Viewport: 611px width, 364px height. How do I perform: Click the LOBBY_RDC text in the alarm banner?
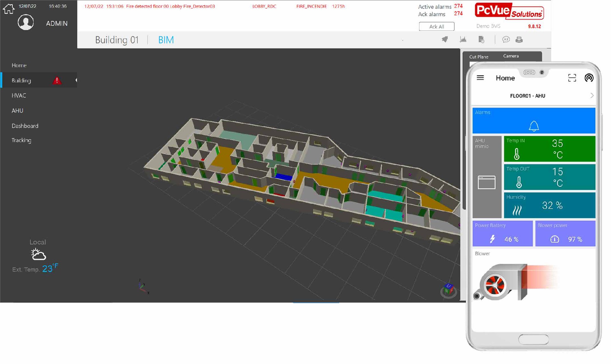coord(264,6)
